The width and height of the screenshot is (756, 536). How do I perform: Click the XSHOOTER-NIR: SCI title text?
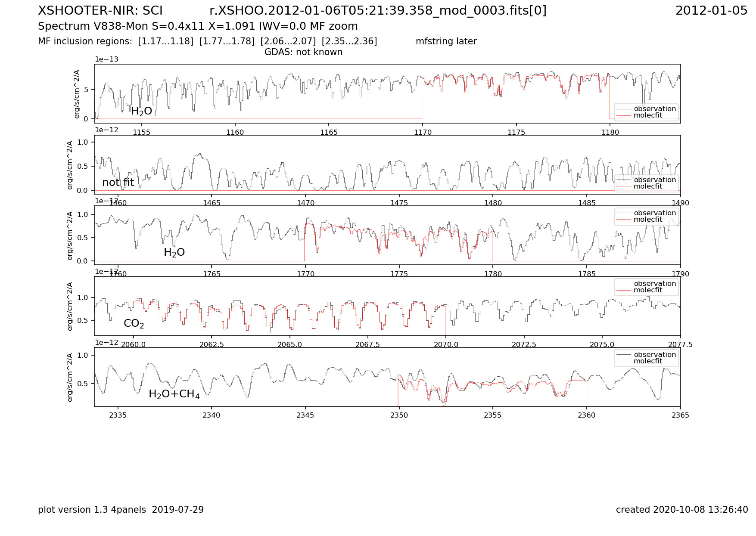click(100, 11)
